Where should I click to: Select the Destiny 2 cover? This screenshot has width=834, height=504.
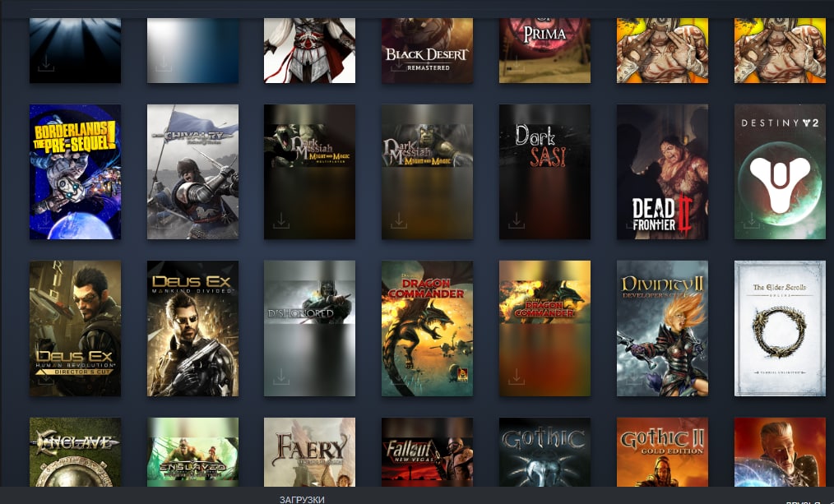pyautogui.click(x=780, y=172)
